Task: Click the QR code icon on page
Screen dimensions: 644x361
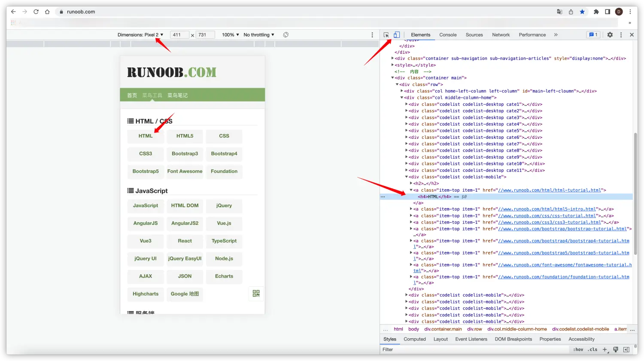Action: pos(256,294)
